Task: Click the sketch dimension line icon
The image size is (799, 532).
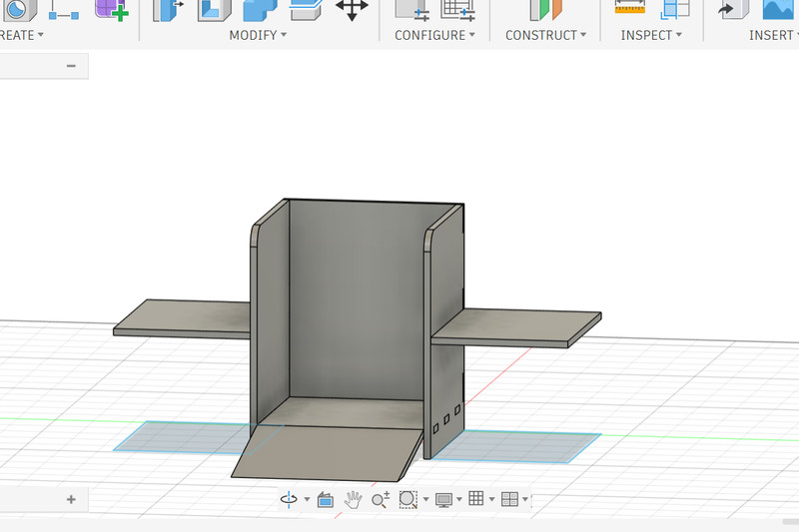Action: pos(64,11)
